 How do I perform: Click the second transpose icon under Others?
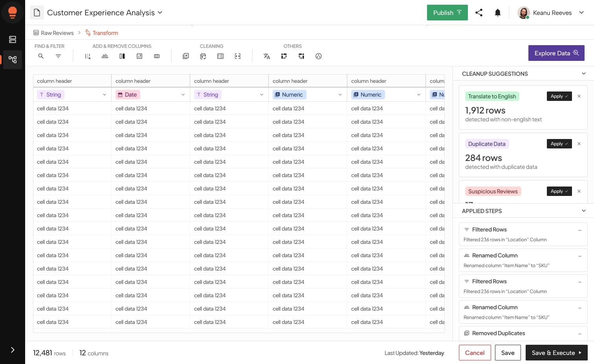click(x=301, y=56)
